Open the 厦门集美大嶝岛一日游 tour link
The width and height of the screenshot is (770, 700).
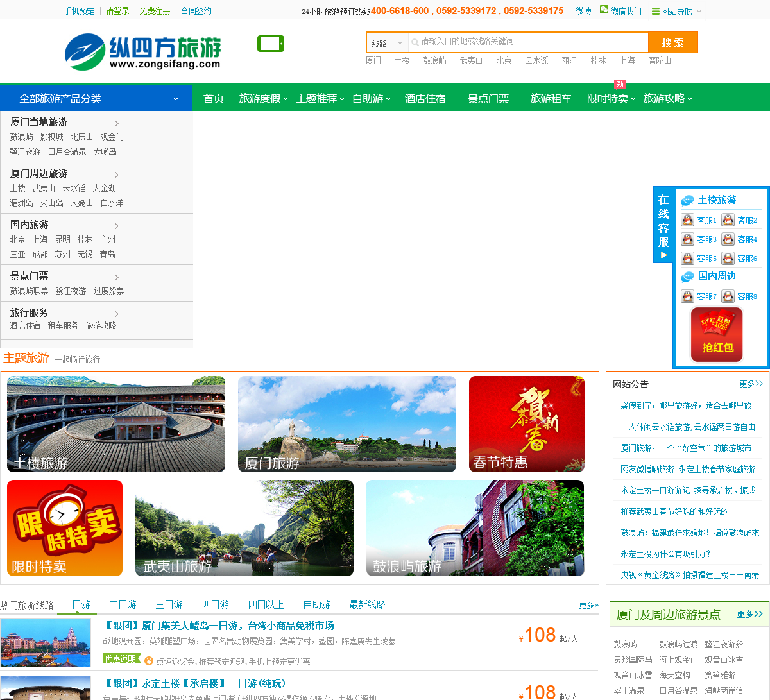click(x=219, y=626)
